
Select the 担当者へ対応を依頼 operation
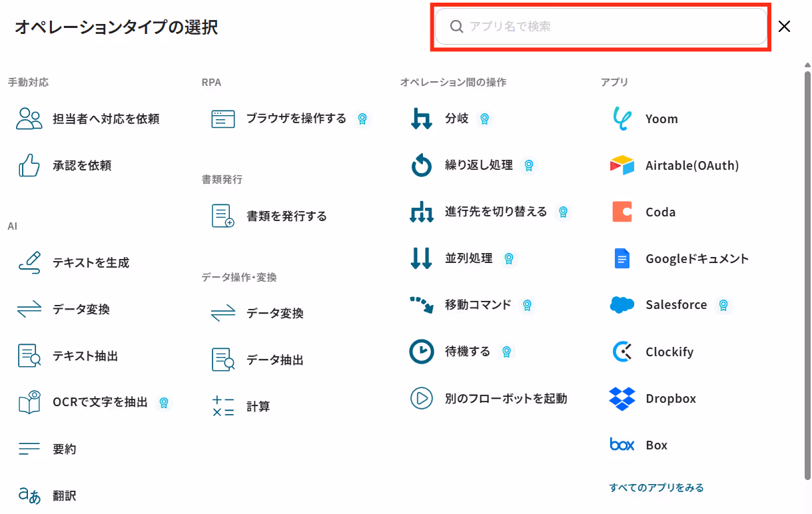point(106,119)
